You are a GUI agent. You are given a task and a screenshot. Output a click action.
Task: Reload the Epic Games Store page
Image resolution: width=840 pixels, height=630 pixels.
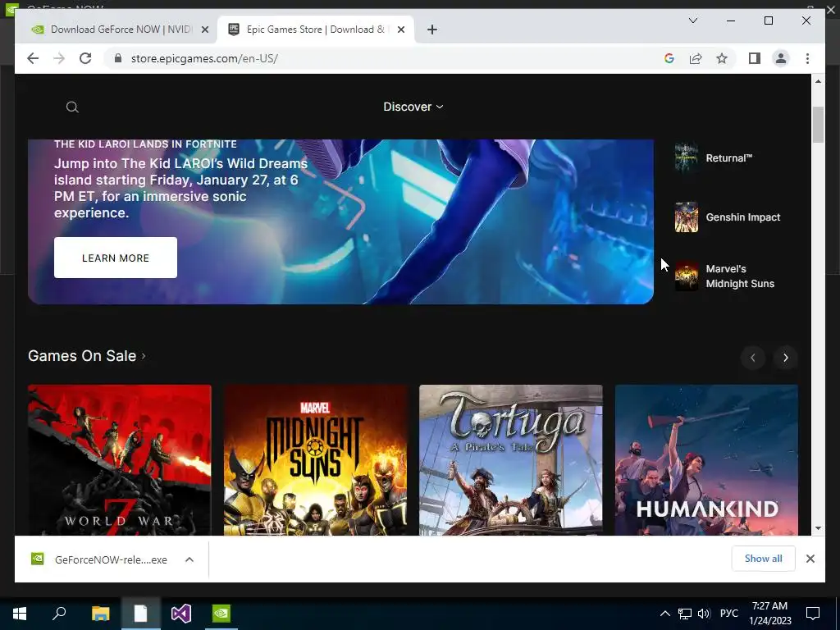coord(85,58)
